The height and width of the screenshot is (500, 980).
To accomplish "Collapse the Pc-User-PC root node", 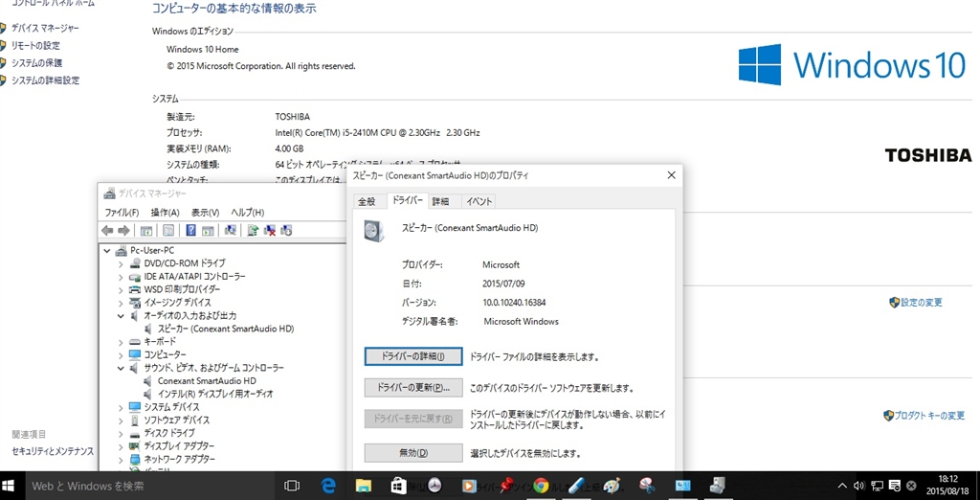I will (108, 250).
